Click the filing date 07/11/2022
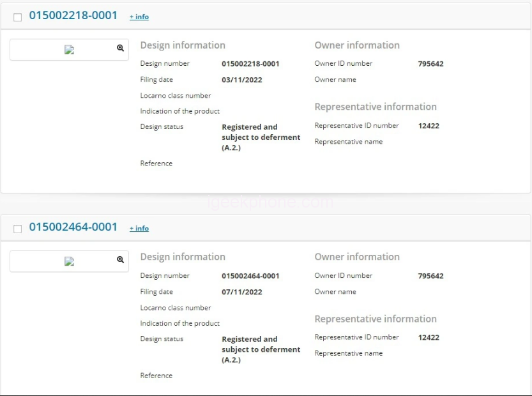The image size is (532, 396). (x=241, y=292)
